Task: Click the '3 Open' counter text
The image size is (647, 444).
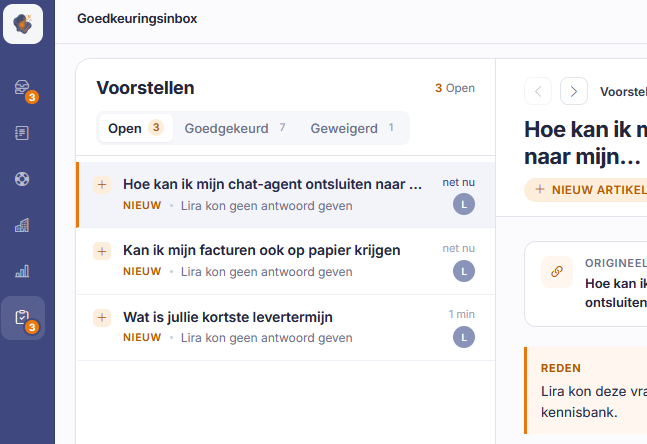Action: 455,88
